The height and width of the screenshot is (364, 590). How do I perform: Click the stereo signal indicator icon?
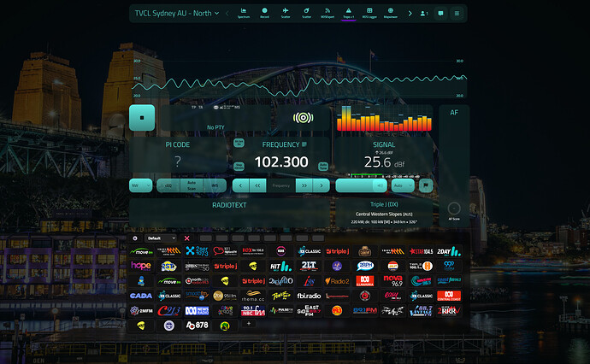(x=303, y=118)
